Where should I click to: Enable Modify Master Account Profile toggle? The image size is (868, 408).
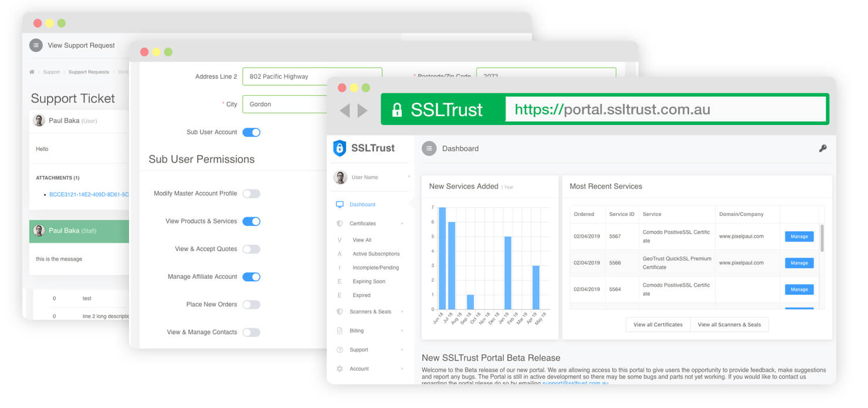click(x=251, y=194)
